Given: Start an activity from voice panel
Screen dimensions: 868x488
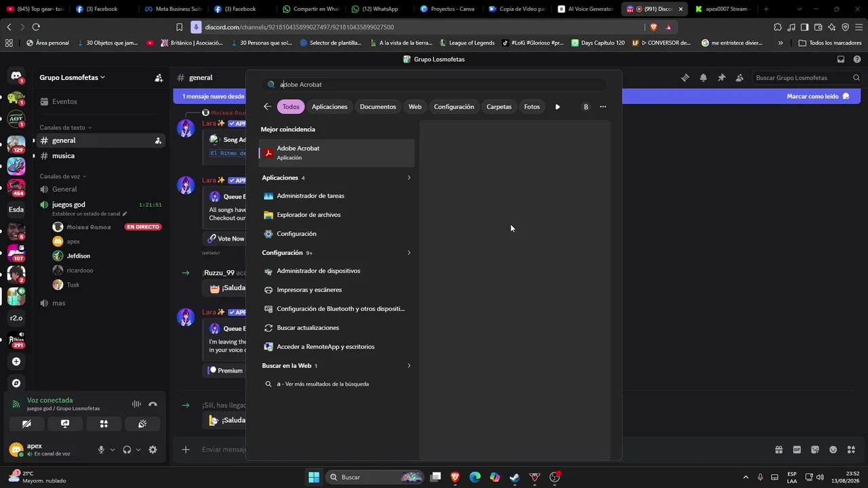Looking at the screenshot, I should pos(104,424).
